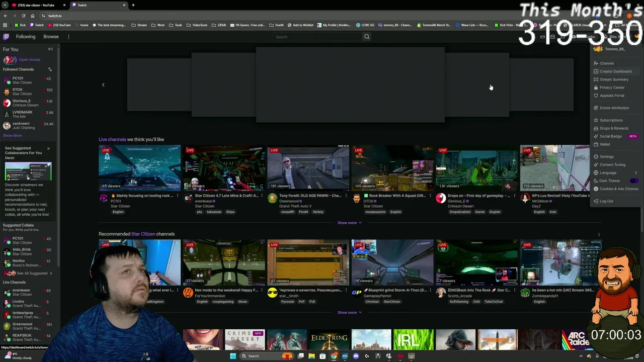The height and width of the screenshot is (362, 644).
Task: Open the tab search dropdown arrow
Action: coord(5,5)
